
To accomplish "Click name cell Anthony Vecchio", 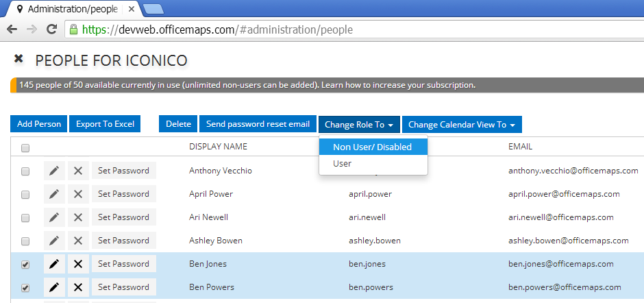I will (x=221, y=171).
